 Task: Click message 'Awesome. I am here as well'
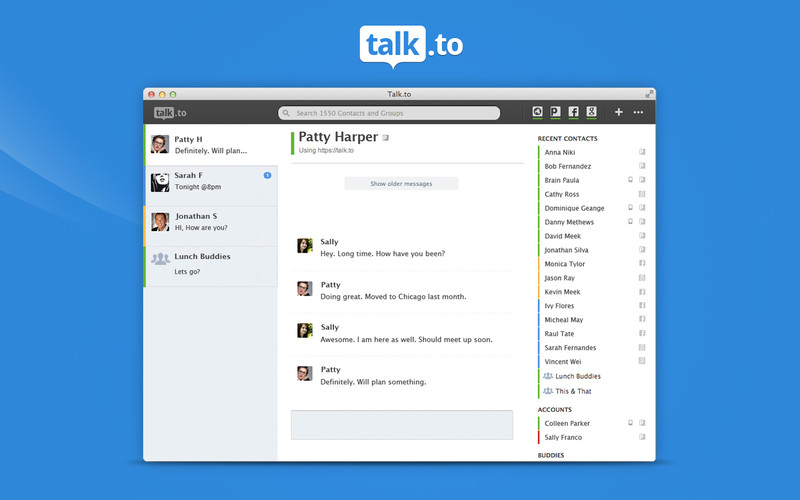[x=406, y=339]
